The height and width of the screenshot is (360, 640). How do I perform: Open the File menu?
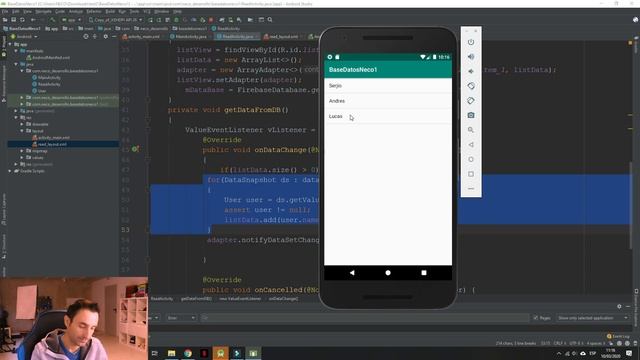5,11
